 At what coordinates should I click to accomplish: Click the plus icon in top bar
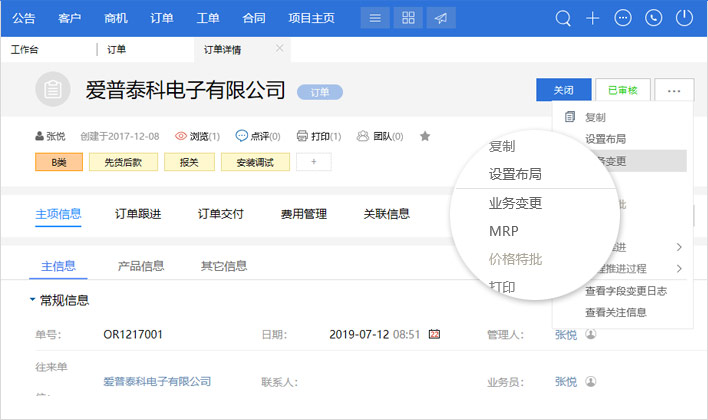pos(593,18)
